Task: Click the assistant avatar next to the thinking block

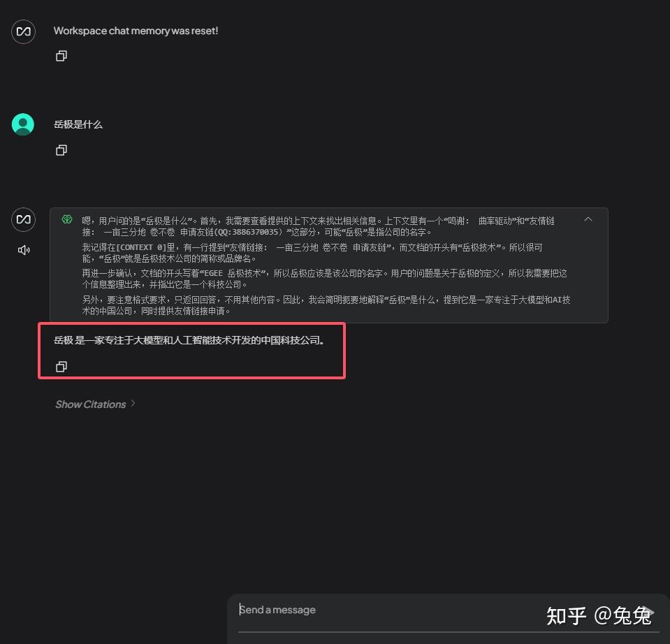Action: point(23,219)
